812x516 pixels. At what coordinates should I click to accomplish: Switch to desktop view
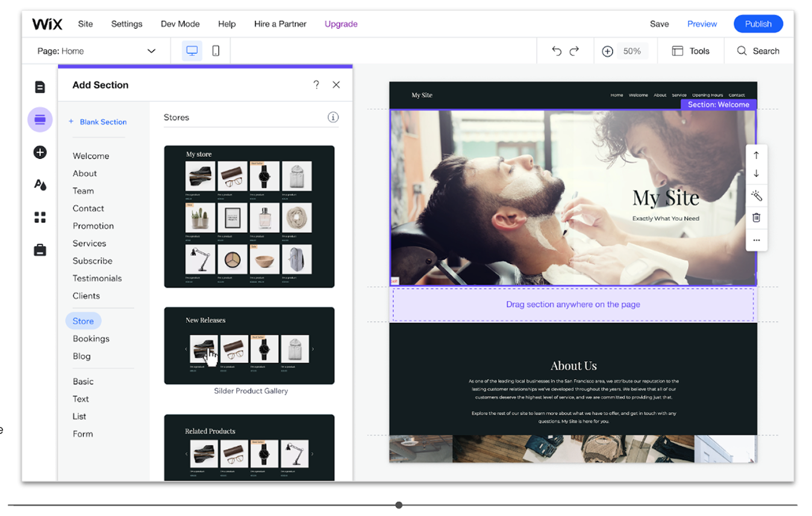click(192, 51)
